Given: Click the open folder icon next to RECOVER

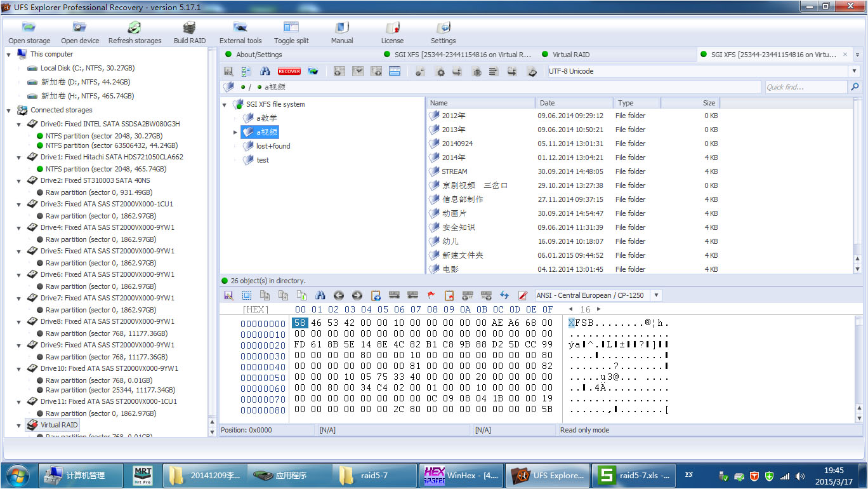Looking at the screenshot, I should coord(313,71).
